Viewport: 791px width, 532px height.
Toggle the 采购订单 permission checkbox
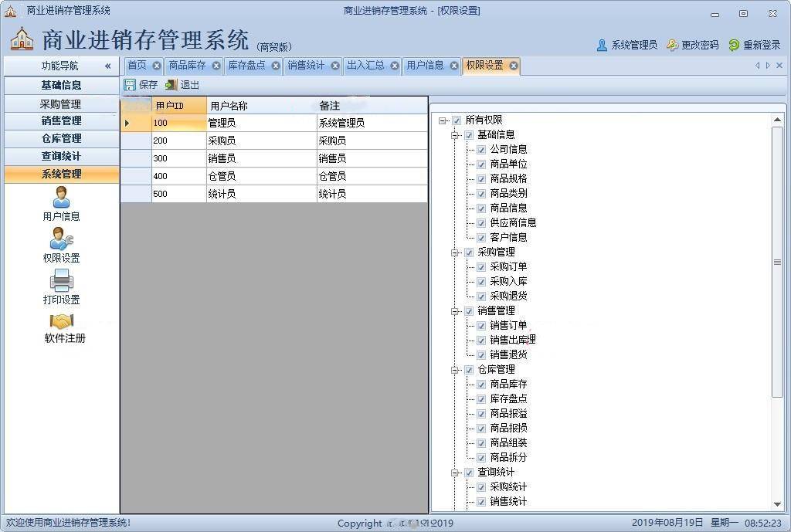[x=481, y=267]
